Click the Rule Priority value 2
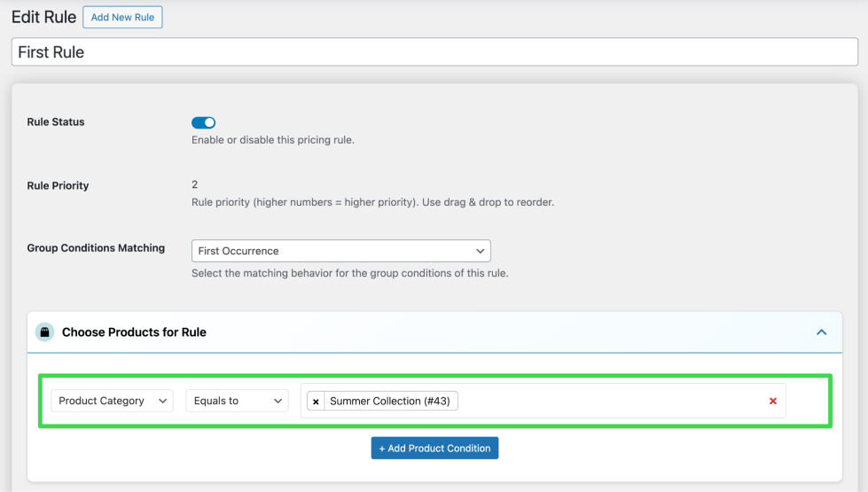The height and width of the screenshot is (492, 868). coord(195,184)
